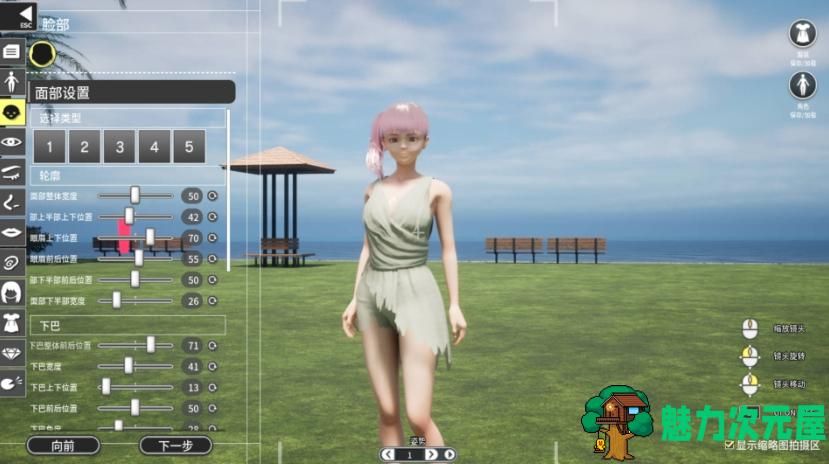Click the face panel vertical scrollbar
Image resolution: width=829 pixels, height=464 pixels.
click(x=228, y=190)
